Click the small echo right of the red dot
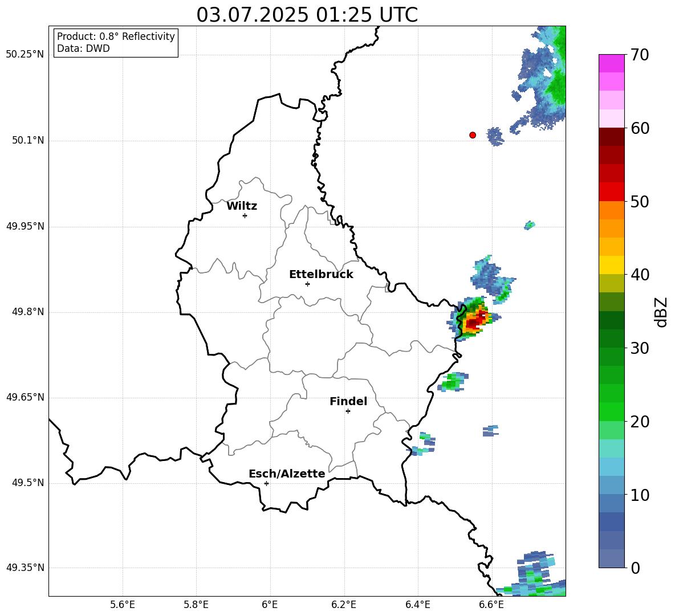 (495, 137)
